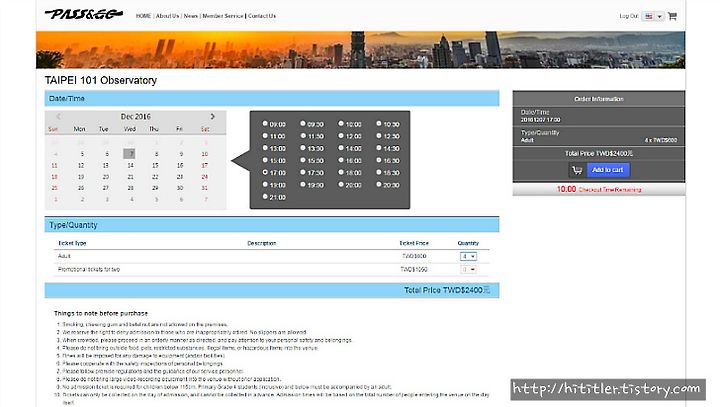Image resolution: width=720 pixels, height=407 pixels.
Task: Select December 31 in calendar
Action: pos(205,188)
